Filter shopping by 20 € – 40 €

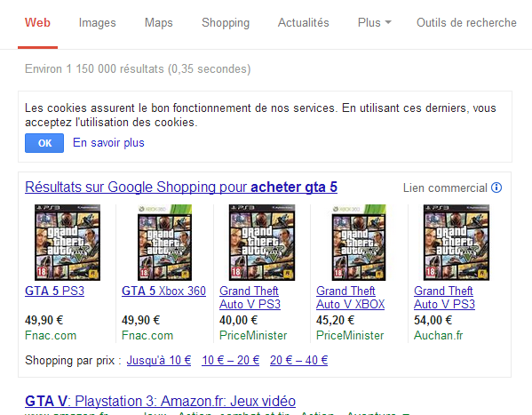pos(299,360)
